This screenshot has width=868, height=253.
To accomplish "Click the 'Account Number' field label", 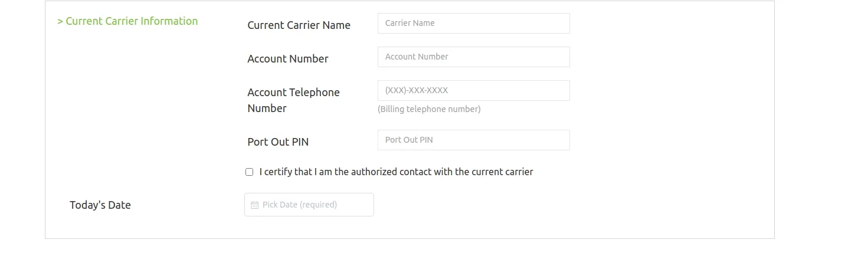I will (x=288, y=59).
